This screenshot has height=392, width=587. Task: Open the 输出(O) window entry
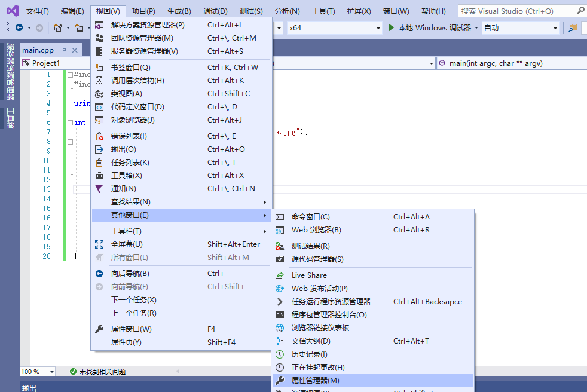181,149
